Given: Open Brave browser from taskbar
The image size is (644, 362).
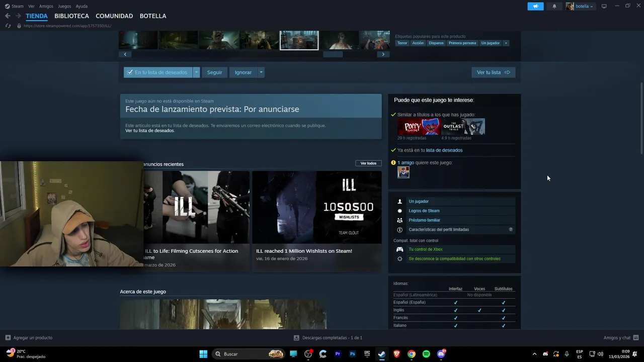Looking at the screenshot, I should [396, 354].
